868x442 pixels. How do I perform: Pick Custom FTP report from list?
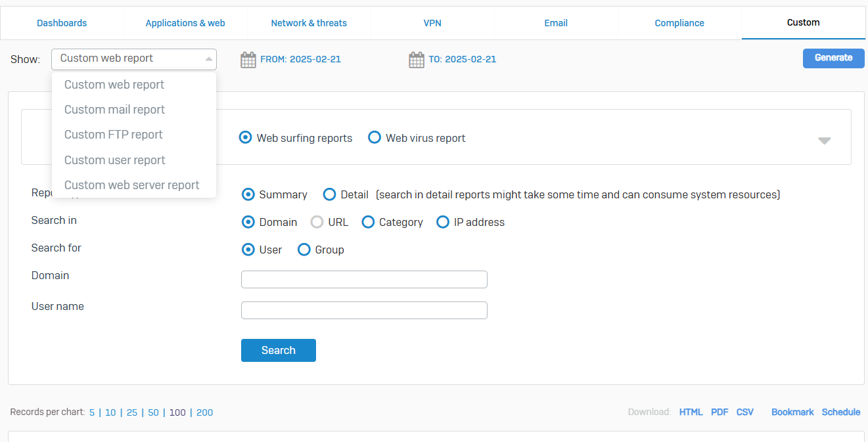tap(113, 135)
